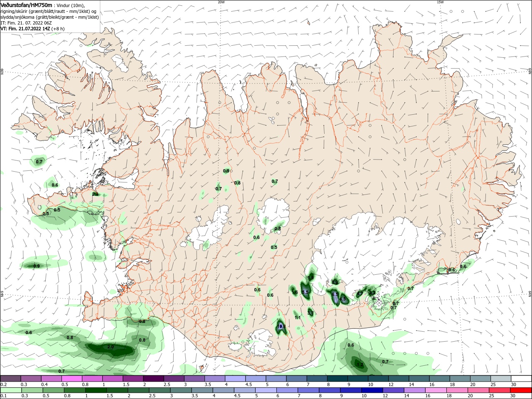Screen dimensions: 532x399
Task: Click the 20W longitude label
Action: point(221,2)
